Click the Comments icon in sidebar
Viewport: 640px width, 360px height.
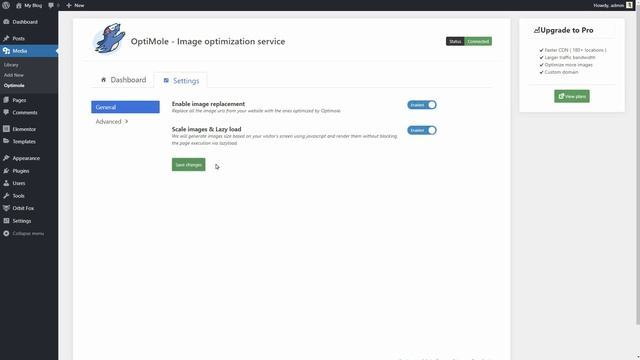pos(6,112)
